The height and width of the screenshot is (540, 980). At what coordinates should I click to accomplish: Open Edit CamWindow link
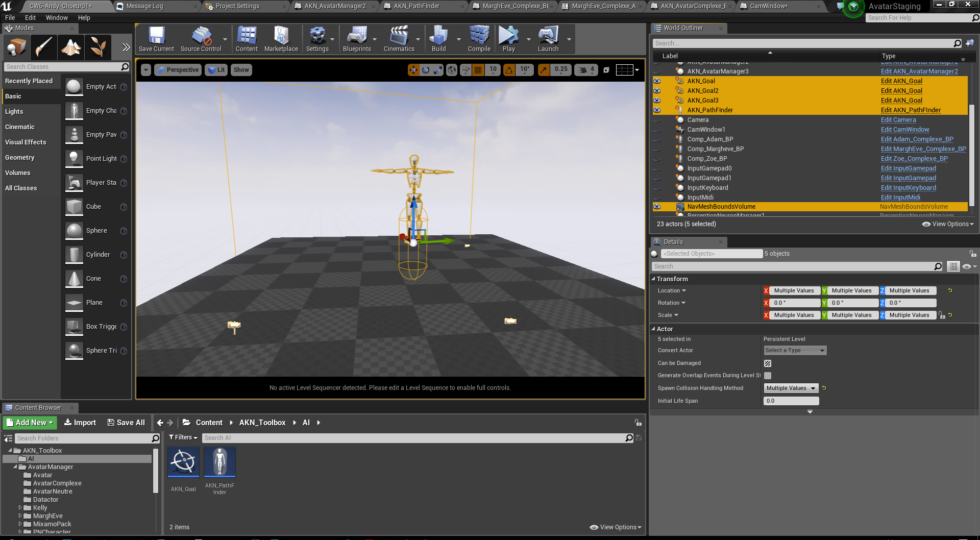(905, 130)
